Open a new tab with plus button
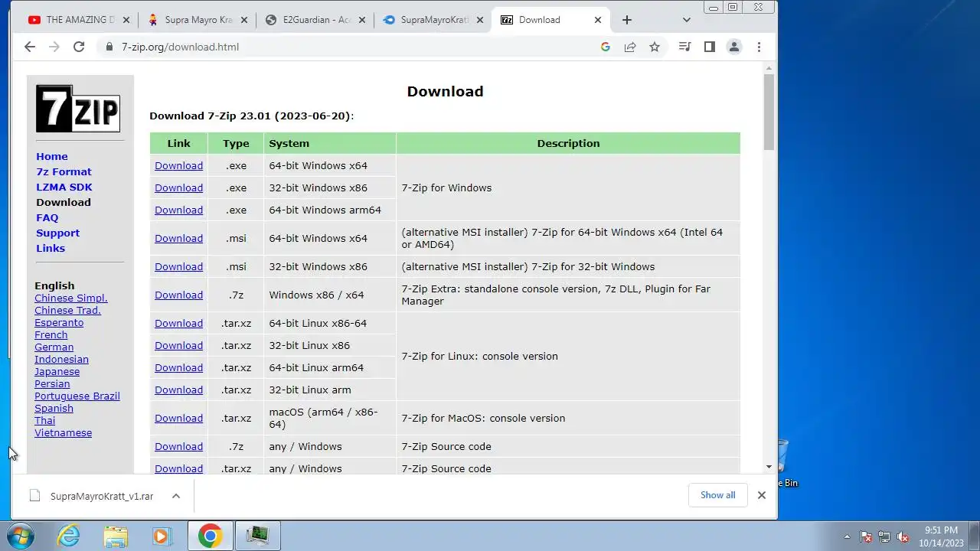 tap(627, 20)
